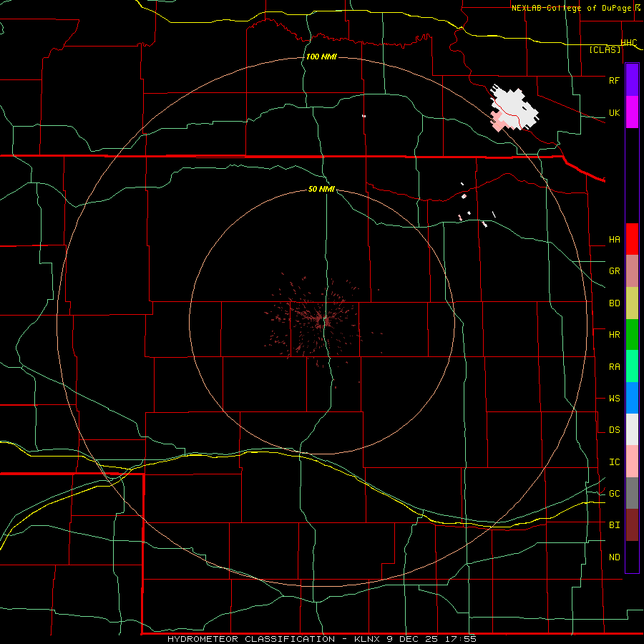Click the "GR" legend label text
Image resolution: width=644 pixels, height=644 pixels.
click(x=614, y=271)
